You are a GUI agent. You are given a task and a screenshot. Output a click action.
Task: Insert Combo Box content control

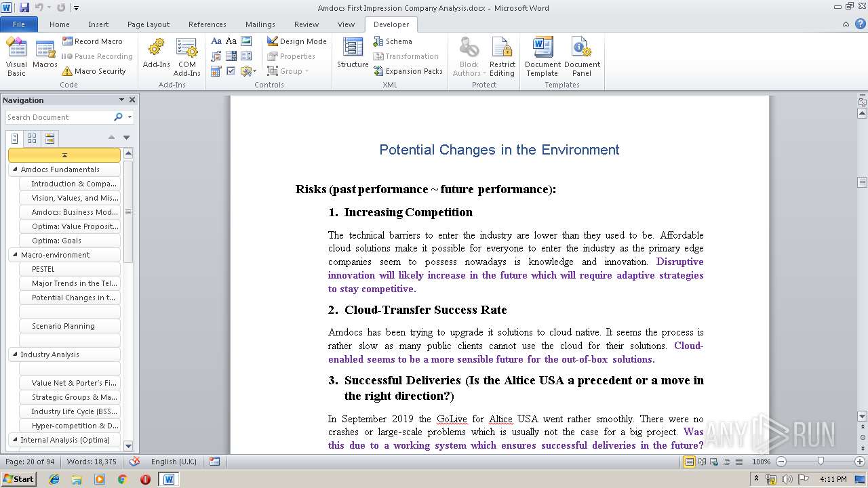tap(231, 56)
